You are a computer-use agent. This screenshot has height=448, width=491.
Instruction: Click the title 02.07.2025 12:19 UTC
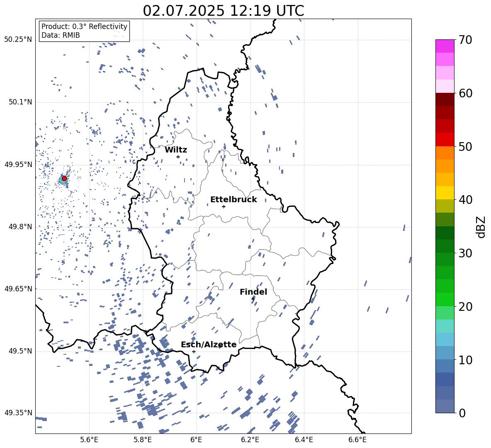tap(223, 11)
